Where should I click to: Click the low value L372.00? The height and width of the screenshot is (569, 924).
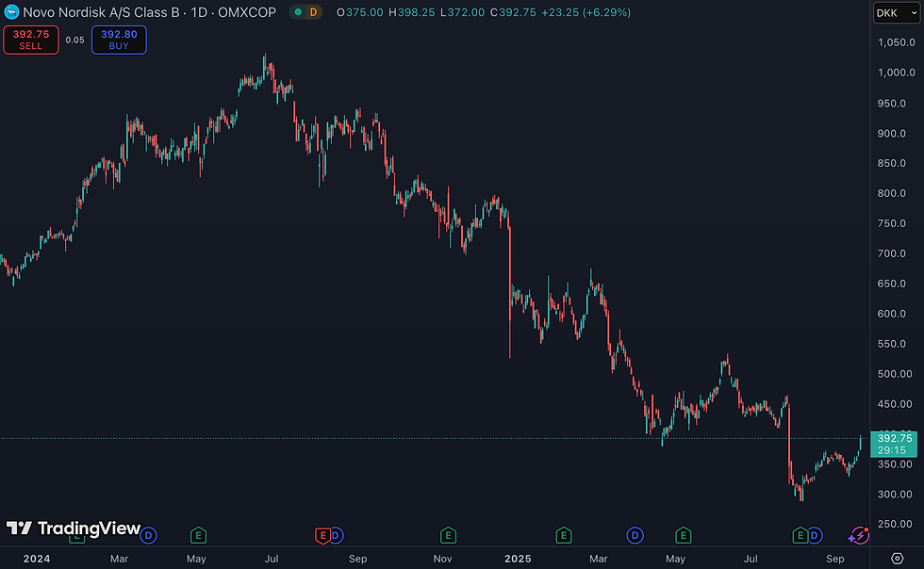[x=463, y=12]
